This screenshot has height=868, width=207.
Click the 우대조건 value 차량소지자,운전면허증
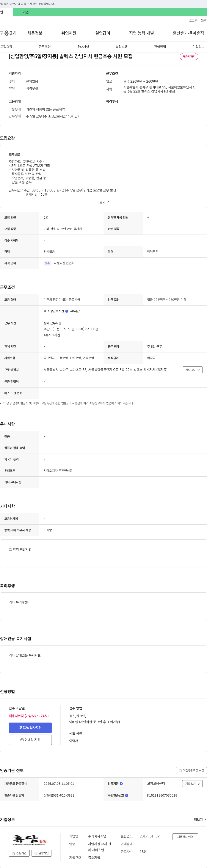pyautogui.click(x=58, y=471)
